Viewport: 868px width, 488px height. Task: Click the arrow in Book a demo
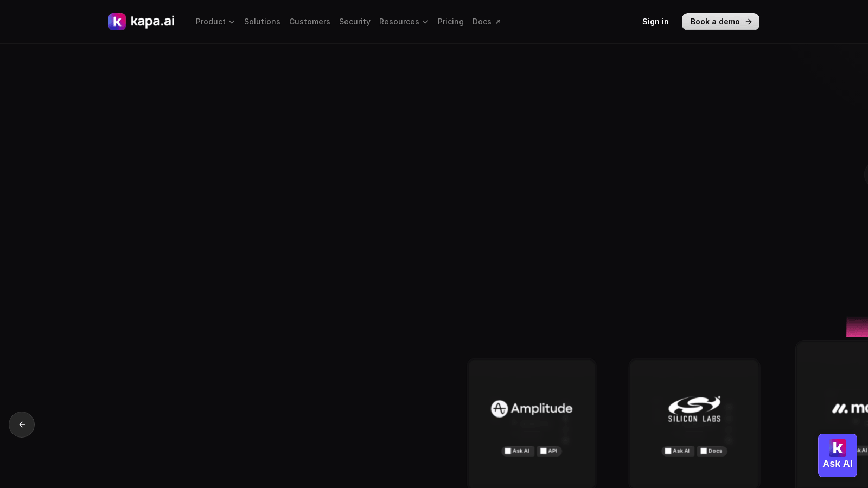click(749, 22)
